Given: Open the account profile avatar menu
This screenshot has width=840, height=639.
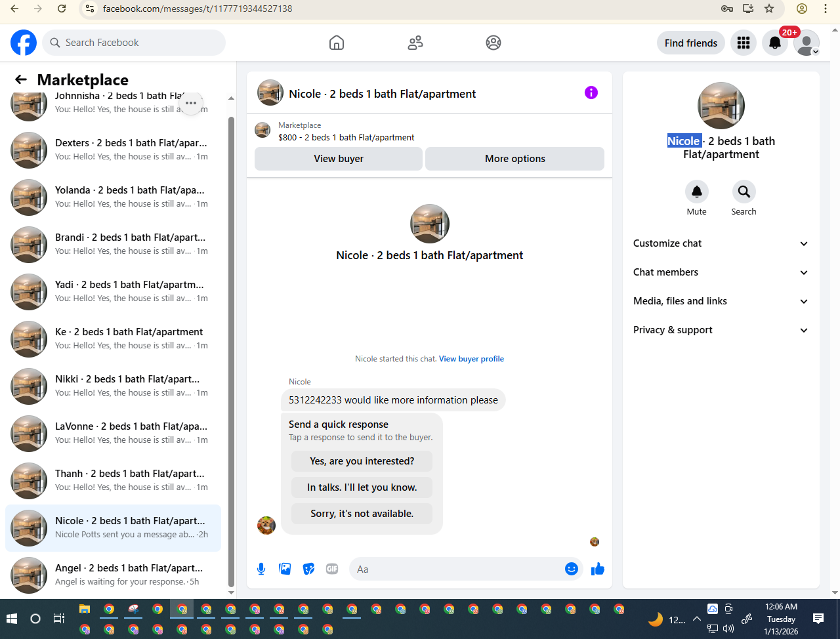Looking at the screenshot, I should tap(807, 43).
